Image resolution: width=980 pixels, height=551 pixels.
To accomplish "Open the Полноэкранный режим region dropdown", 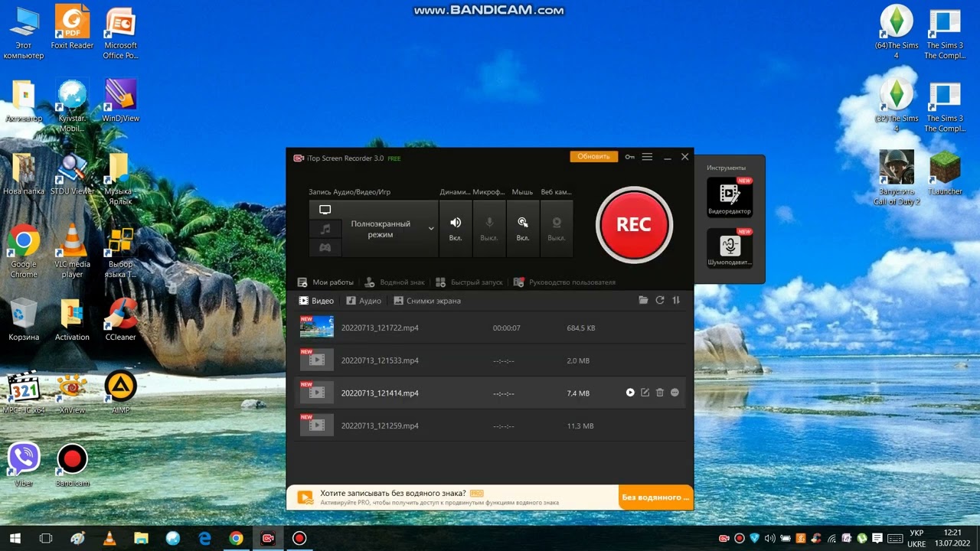I will click(x=389, y=229).
